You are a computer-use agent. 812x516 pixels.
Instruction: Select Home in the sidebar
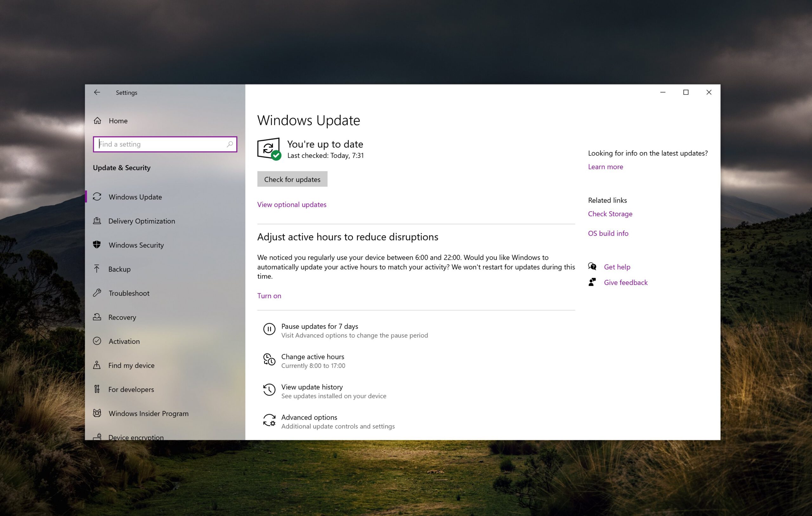tap(118, 121)
